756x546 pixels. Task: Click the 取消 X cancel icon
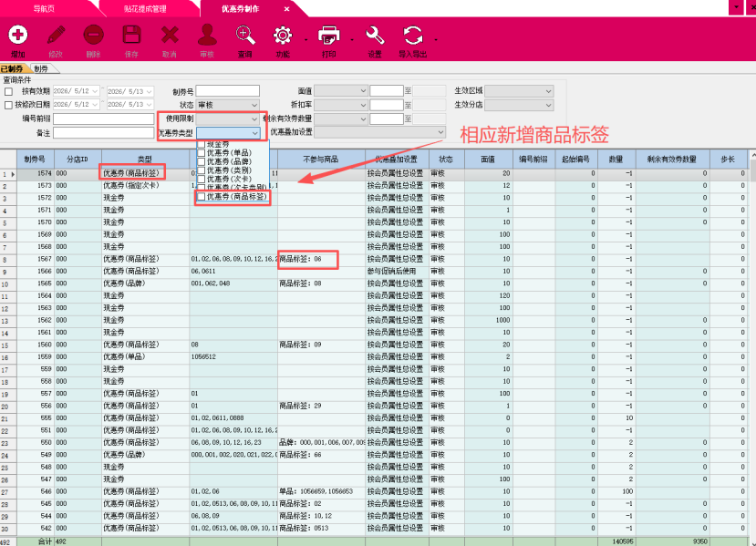[x=170, y=36]
